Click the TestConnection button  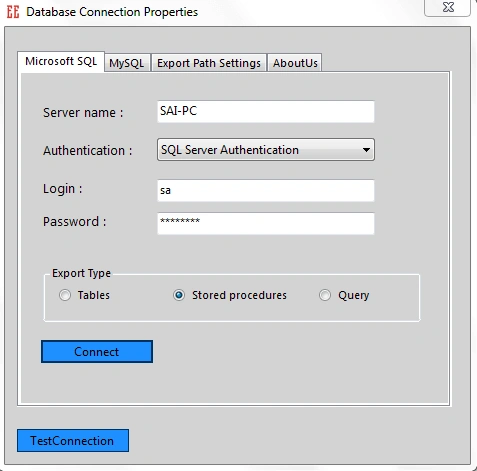coord(73,441)
